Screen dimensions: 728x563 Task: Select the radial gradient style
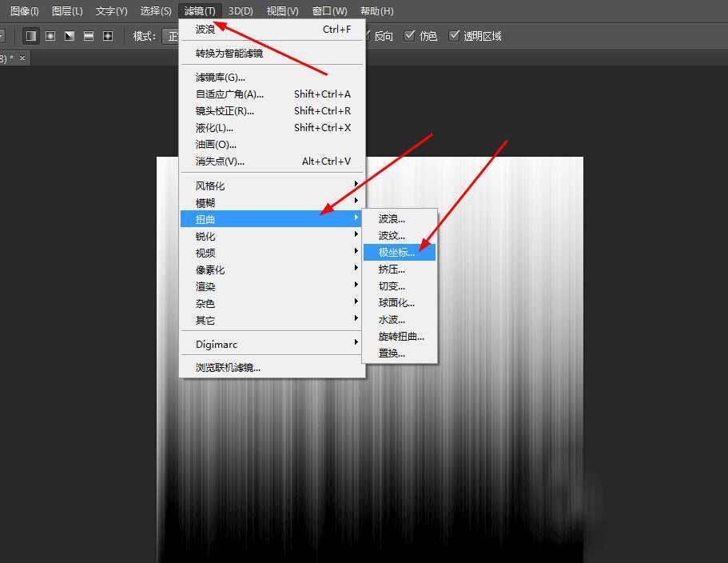pos(50,35)
